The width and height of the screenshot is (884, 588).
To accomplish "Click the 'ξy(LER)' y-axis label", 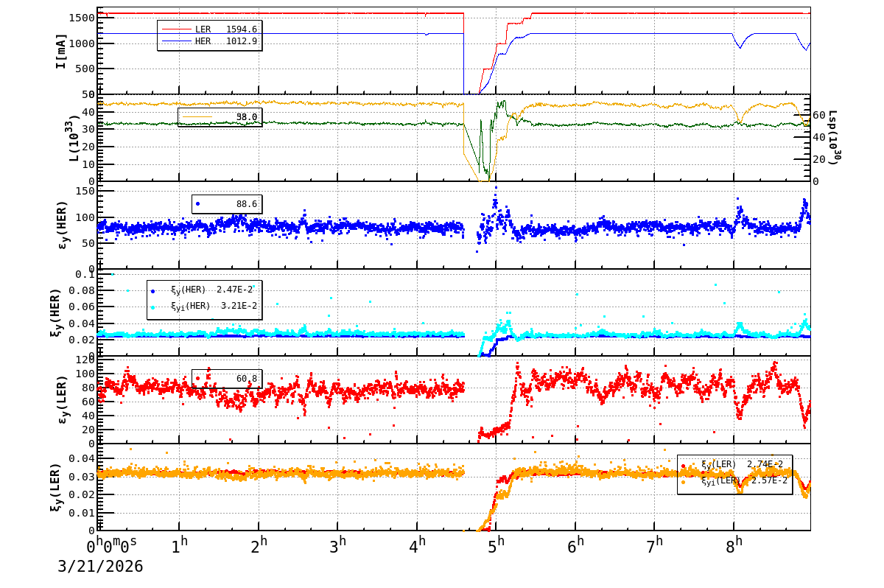I will click(56, 487).
